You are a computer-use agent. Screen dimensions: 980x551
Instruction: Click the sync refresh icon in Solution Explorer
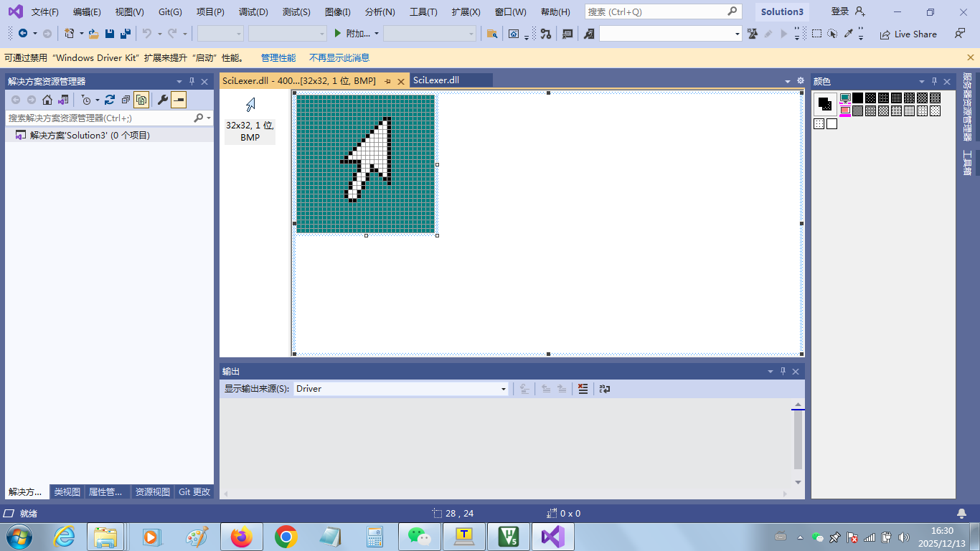tap(110, 100)
